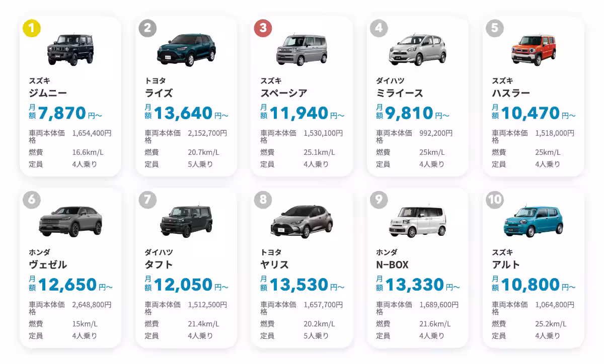Viewport: 604px width, 364px height.
Task: Click the ヴェゼル model name
Action: click(48, 265)
